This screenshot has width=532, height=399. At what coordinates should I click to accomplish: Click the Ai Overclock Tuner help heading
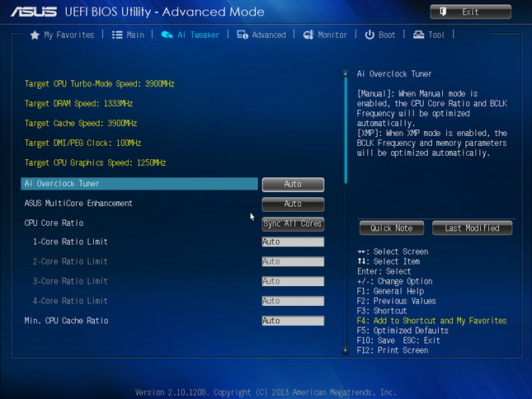point(394,74)
